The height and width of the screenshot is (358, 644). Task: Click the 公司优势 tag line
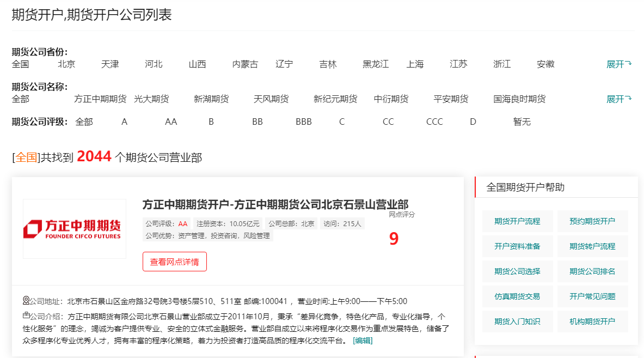coord(208,236)
